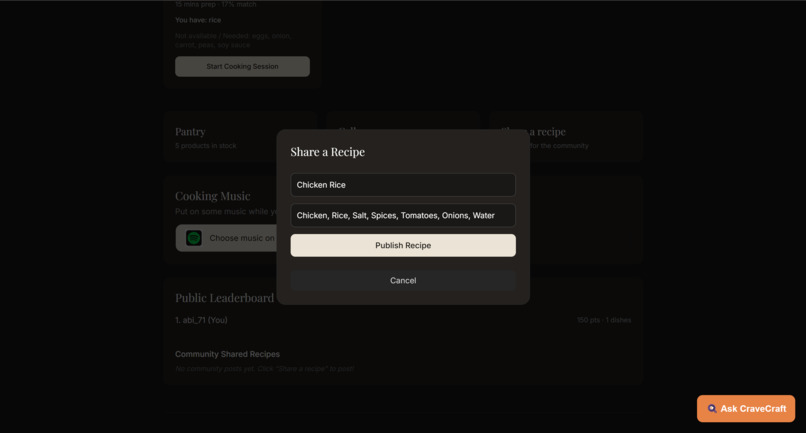Click the 'You have: rice' text
This screenshot has width=806, height=433.
(x=198, y=20)
